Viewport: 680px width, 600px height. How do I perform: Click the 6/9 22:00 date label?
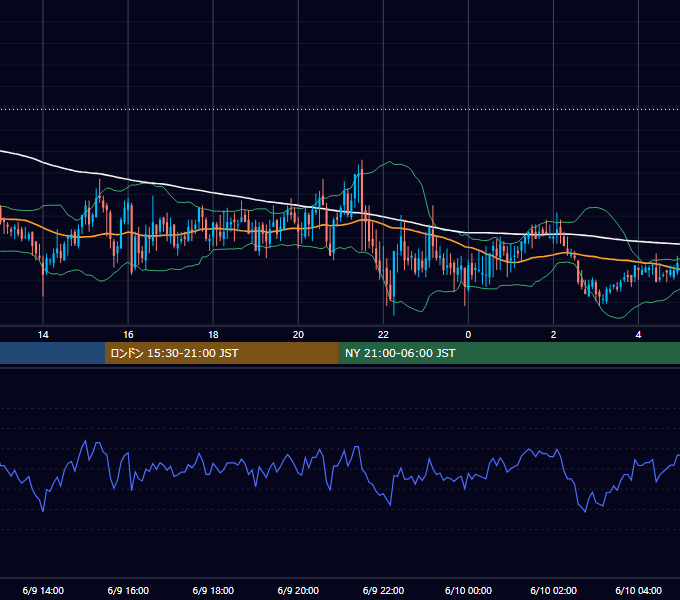click(383, 590)
